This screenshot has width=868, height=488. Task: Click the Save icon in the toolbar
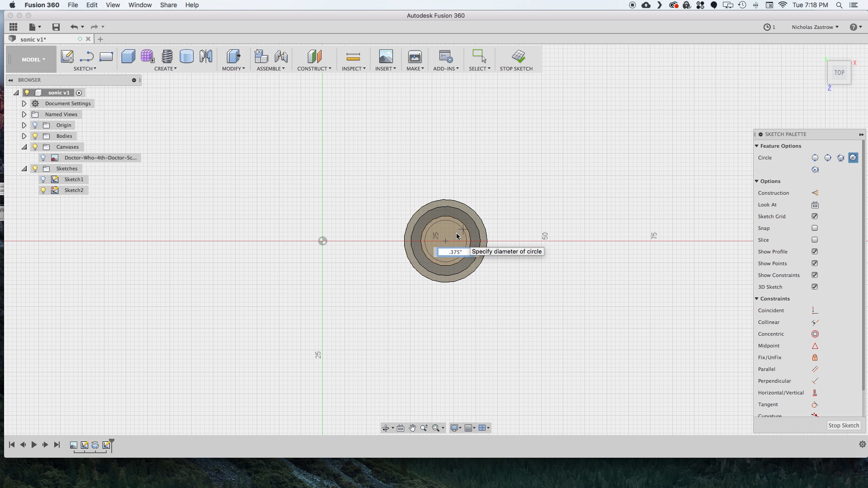click(56, 27)
